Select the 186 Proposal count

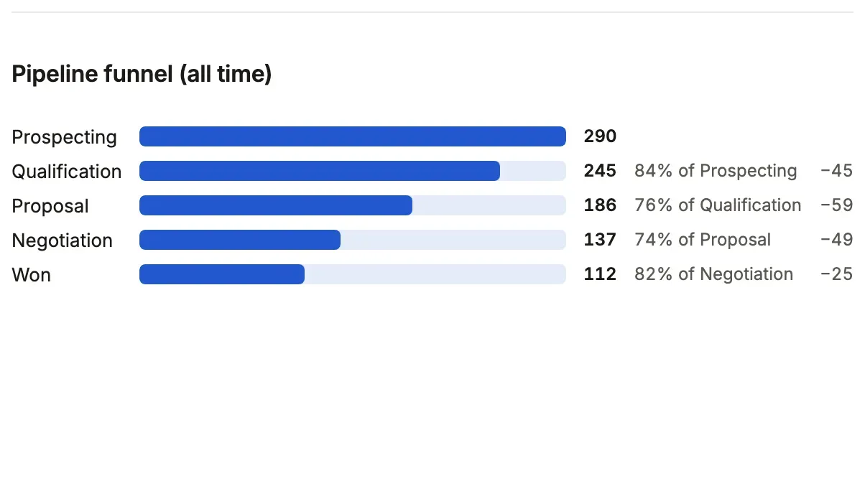pyautogui.click(x=600, y=205)
